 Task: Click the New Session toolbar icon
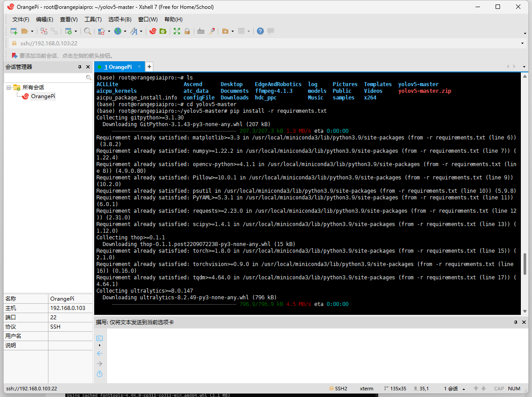coord(14,31)
